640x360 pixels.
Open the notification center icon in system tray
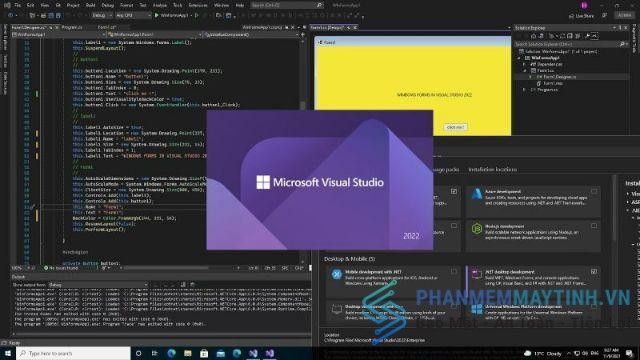click(629, 353)
